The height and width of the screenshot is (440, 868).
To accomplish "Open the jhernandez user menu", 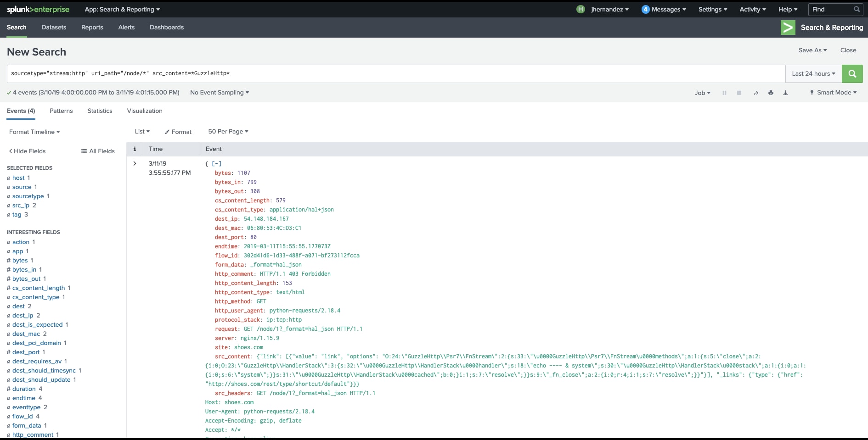I will [x=610, y=9].
